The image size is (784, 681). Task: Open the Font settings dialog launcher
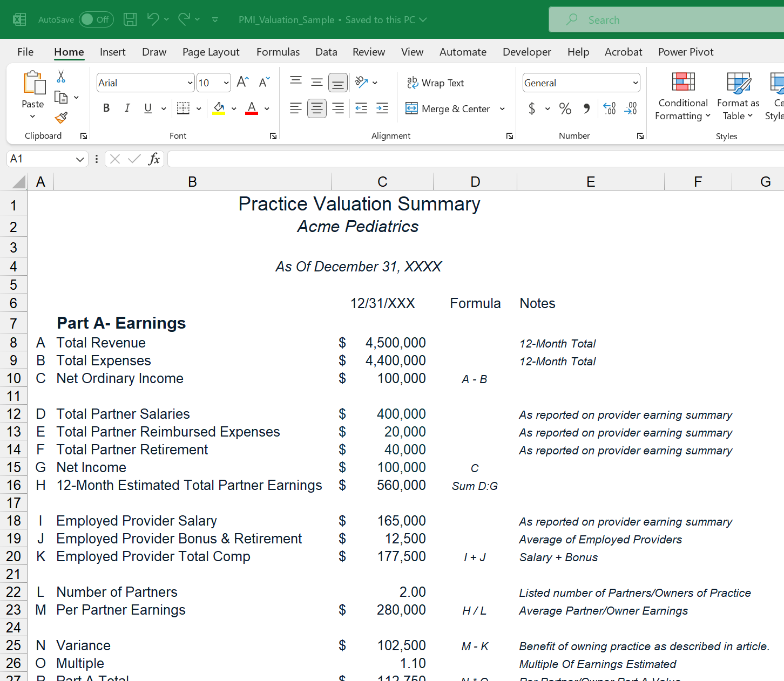coord(273,136)
